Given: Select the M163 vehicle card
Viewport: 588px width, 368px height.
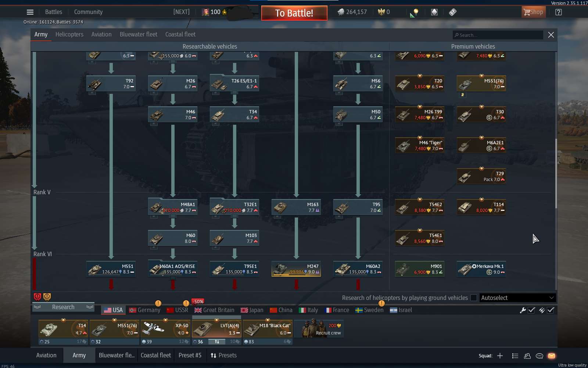Looking at the screenshot, I should click(296, 207).
